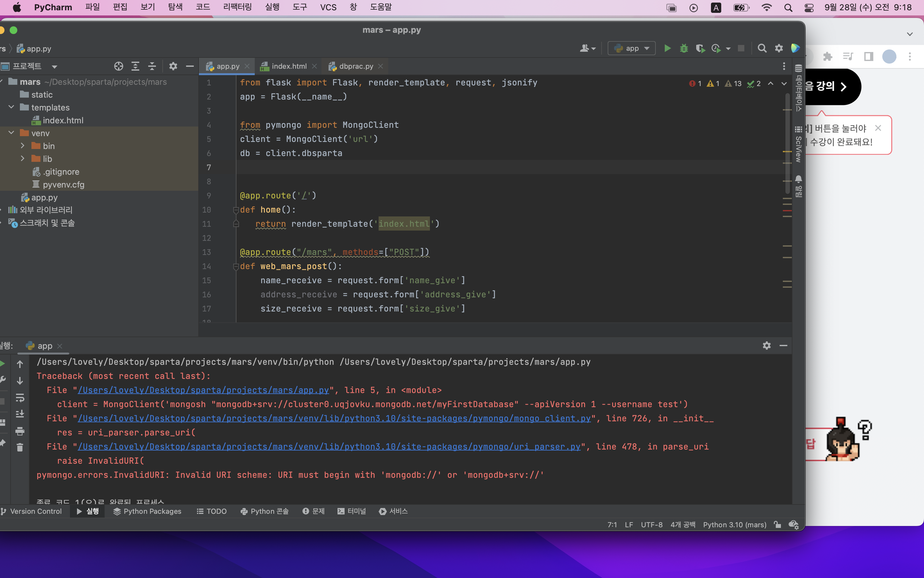This screenshot has height=578, width=924.
Task: Fold the home function at line 10
Action: click(236, 210)
